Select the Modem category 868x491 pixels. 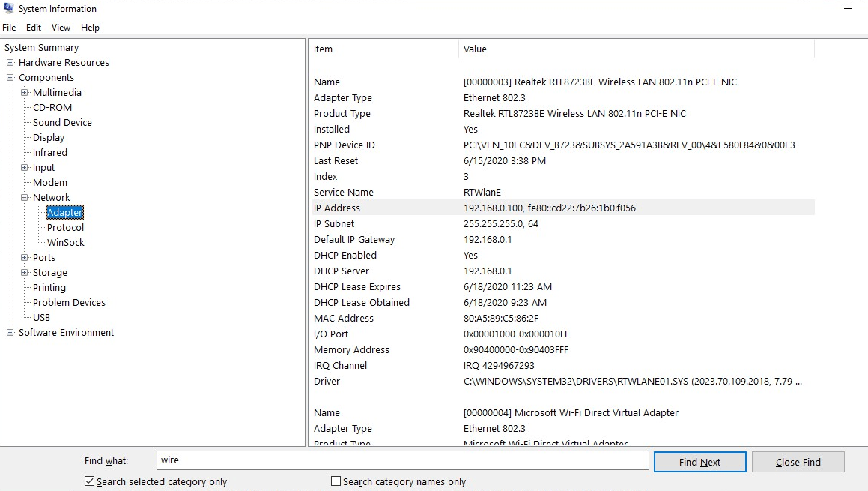(x=50, y=182)
